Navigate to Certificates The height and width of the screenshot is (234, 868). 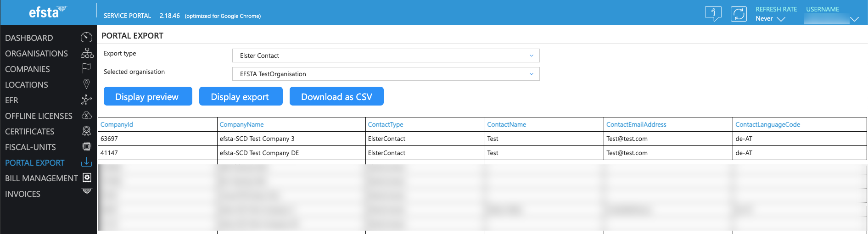(30, 132)
